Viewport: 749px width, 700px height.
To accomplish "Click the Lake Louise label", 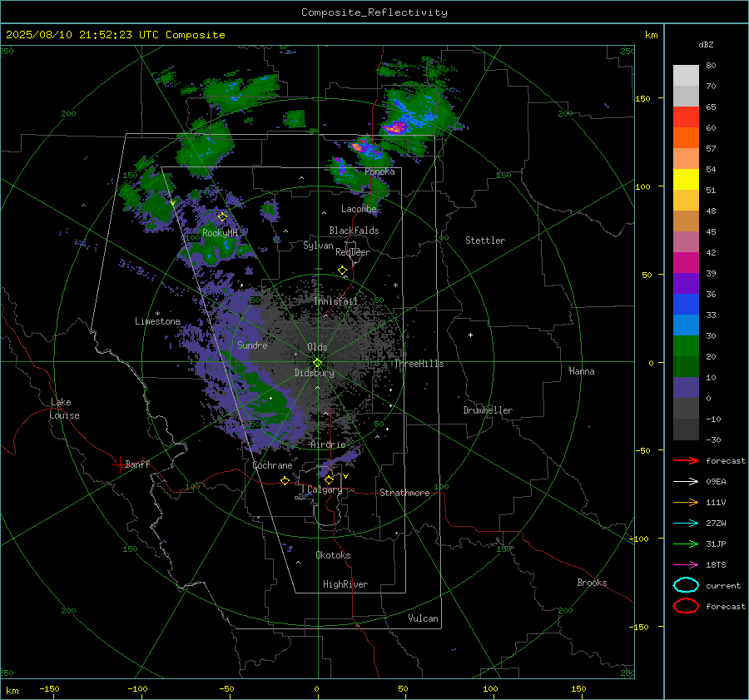I will (64, 409).
